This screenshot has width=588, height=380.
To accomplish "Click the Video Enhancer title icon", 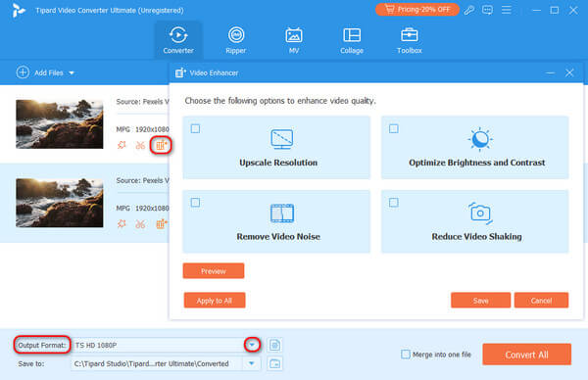I will click(180, 72).
